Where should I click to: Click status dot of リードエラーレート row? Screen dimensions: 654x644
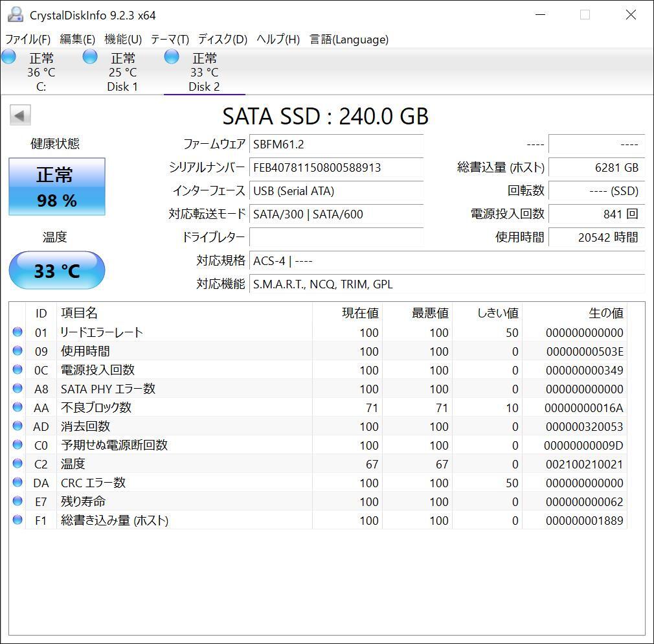17,332
